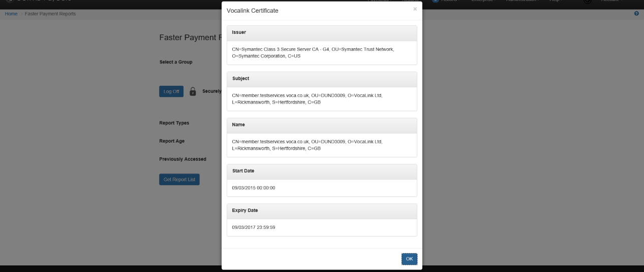This screenshot has width=644, height=272.
Task: Click the certificate start date value 09/03/2015
Action: 253,188
